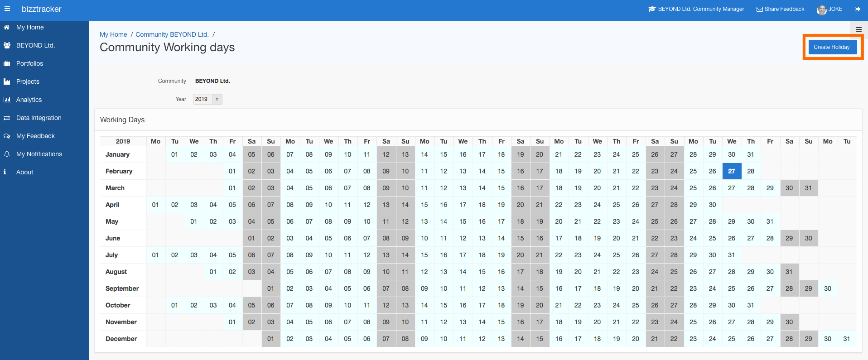Viewport: 868px width, 360px height.
Task: Click the Projects chart icon
Action: 7,82
